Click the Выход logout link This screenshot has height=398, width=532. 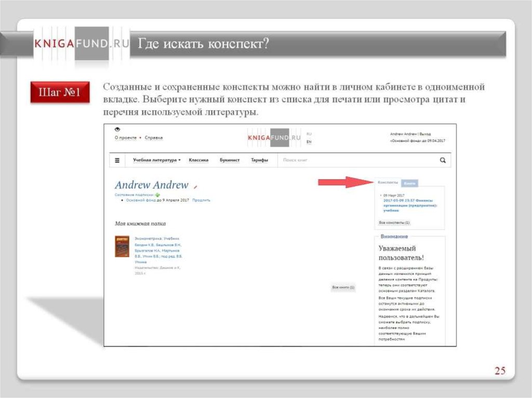coord(425,134)
